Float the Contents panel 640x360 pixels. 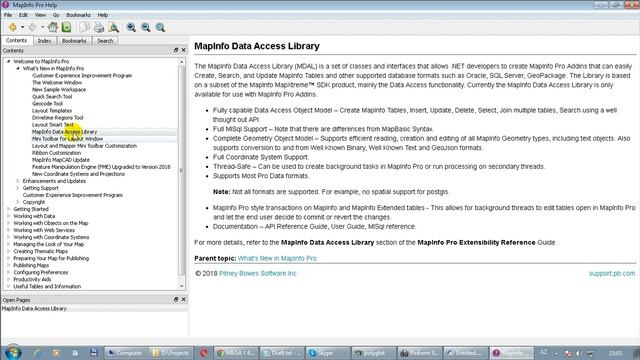point(176,50)
